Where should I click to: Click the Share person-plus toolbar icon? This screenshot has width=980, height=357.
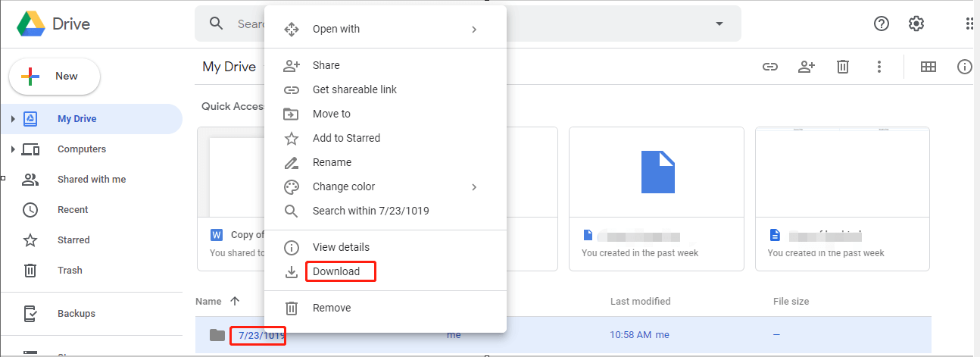click(807, 67)
